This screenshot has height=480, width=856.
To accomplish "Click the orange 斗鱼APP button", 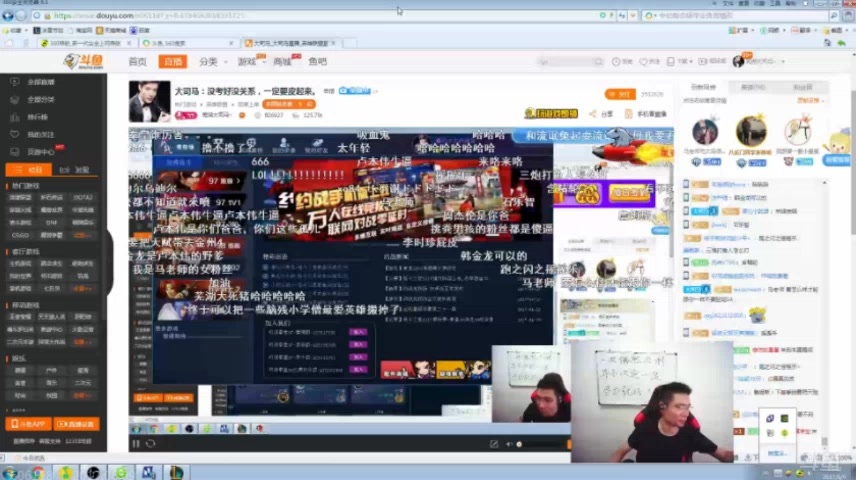I will pos(28,424).
